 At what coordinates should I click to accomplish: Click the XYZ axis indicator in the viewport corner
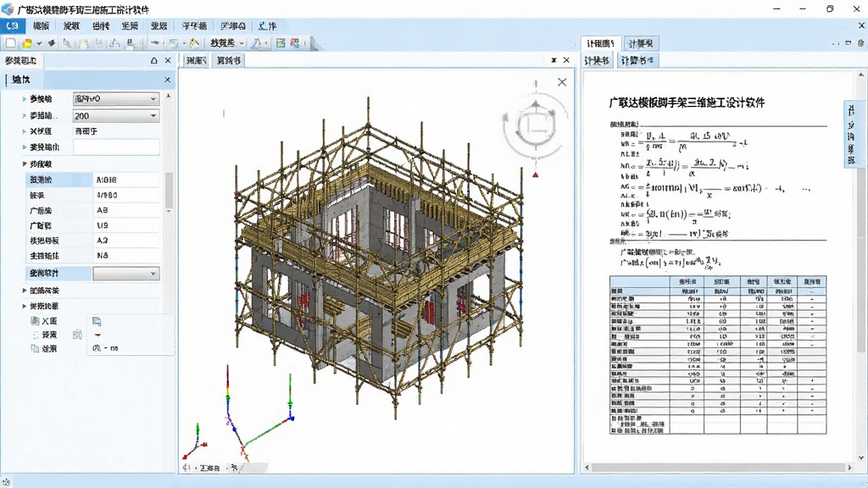(x=196, y=442)
